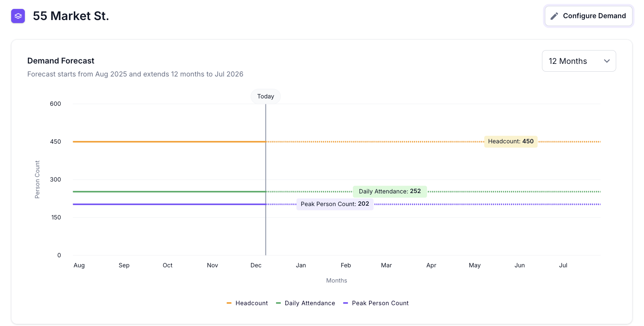
Task: Select the Jul label on the months axis
Action: point(563,265)
